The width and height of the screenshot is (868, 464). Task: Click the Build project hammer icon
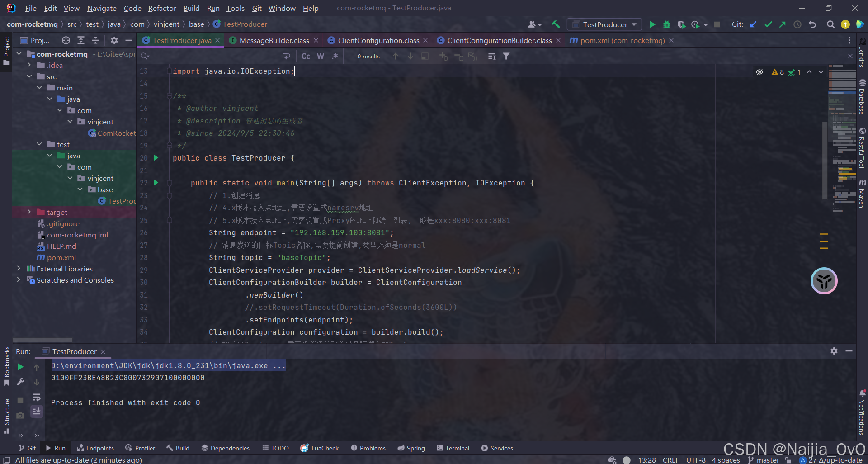[x=556, y=24]
